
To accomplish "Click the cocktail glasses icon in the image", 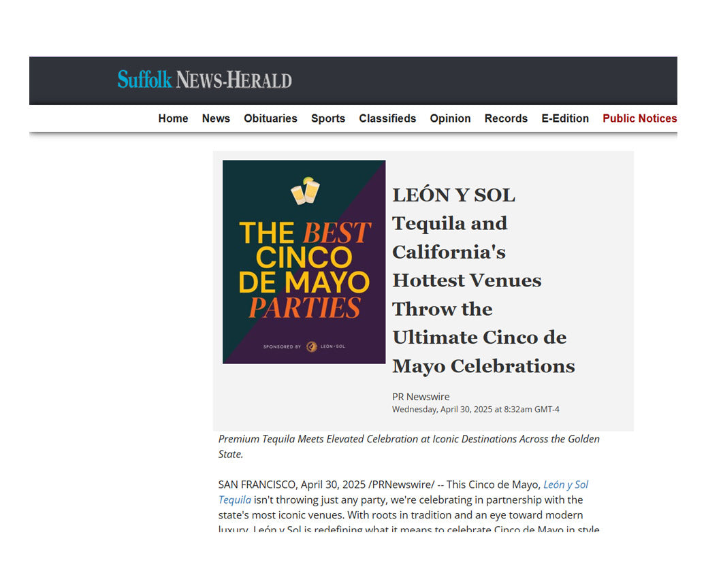I will tap(305, 191).
